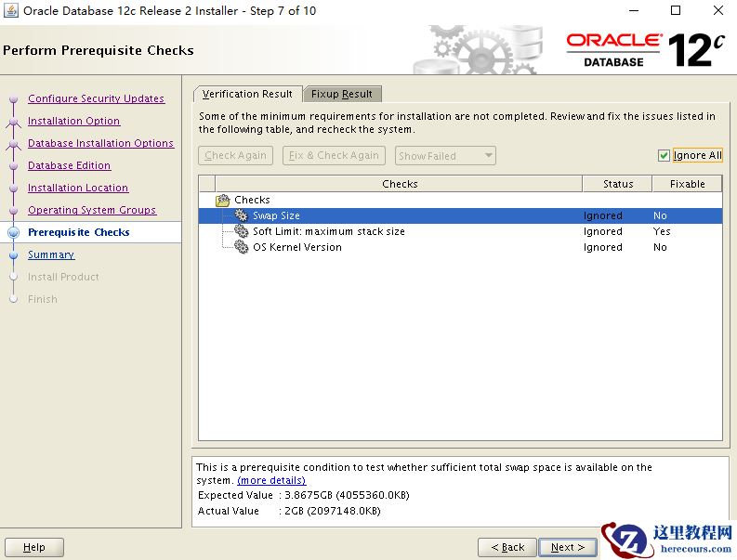Click the Java installer icon in title bar
The width and height of the screenshot is (737, 560).
coord(11,10)
